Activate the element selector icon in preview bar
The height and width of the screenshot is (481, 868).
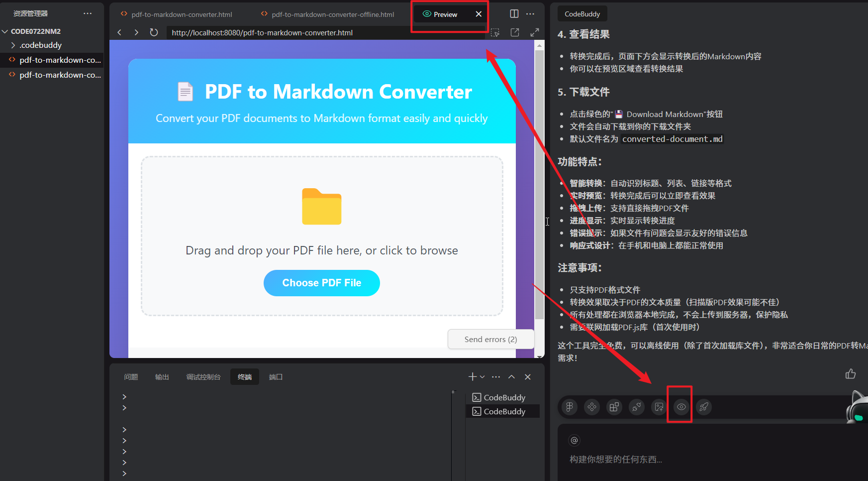coord(495,32)
